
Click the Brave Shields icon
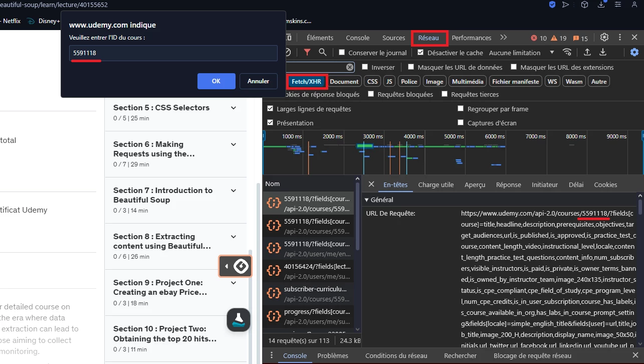(x=552, y=5)
